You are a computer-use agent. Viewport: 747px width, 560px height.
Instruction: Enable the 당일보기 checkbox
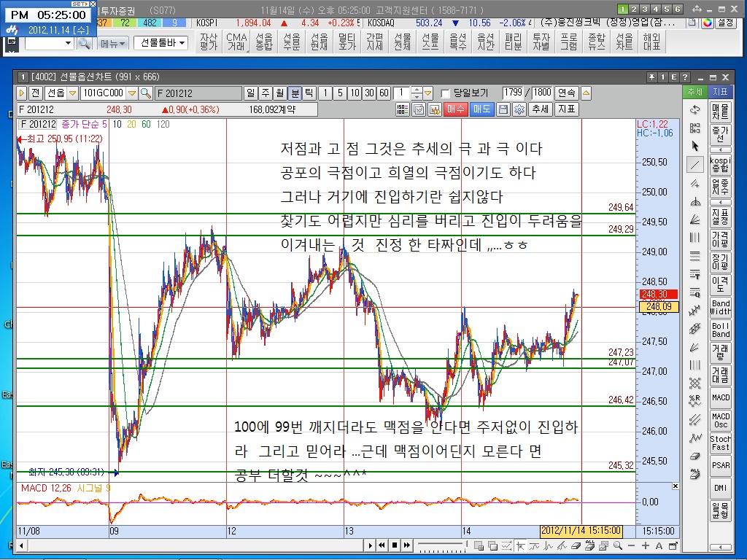[446, 93]
